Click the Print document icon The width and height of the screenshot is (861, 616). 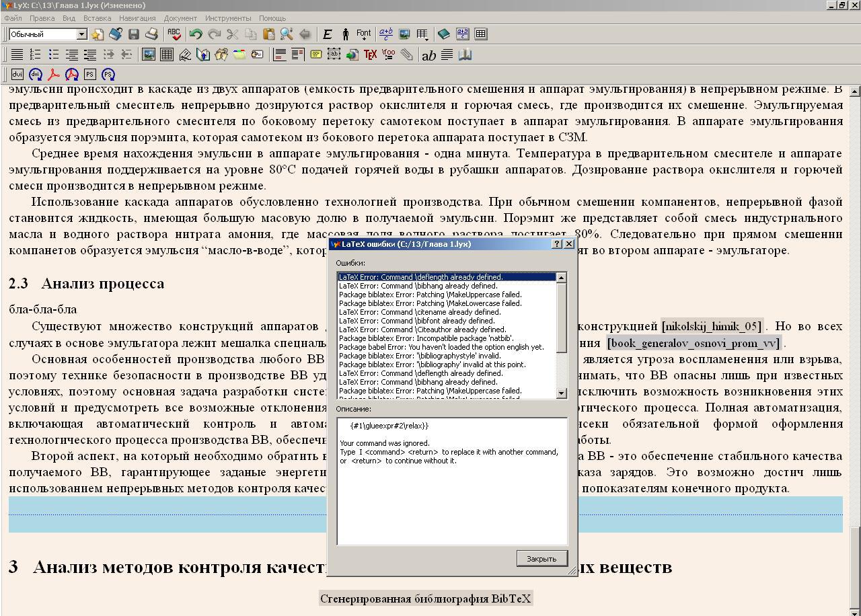[151, 34]
